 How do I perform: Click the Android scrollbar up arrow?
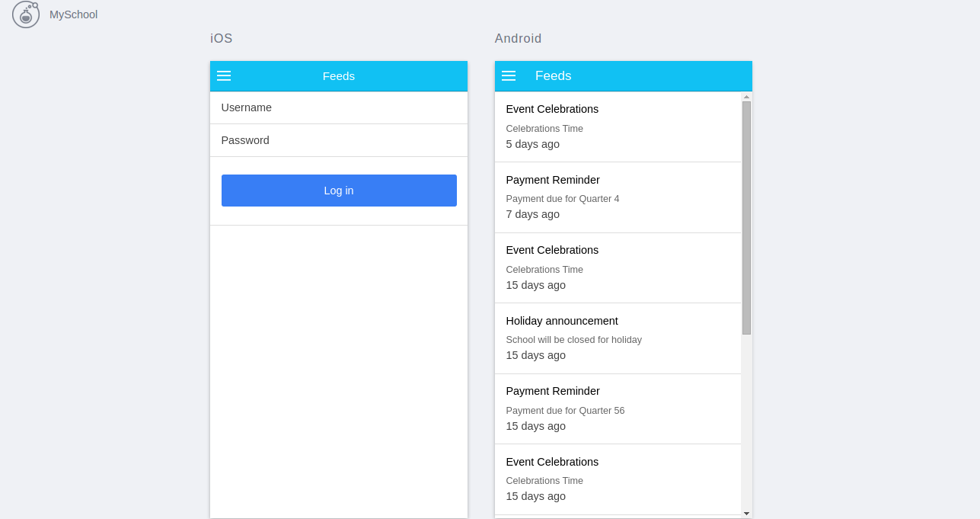click(x=746, y=97)
